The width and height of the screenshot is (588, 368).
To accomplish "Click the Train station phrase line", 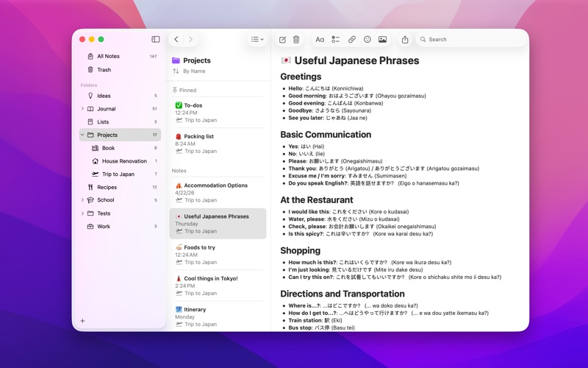I will point(315,320).
